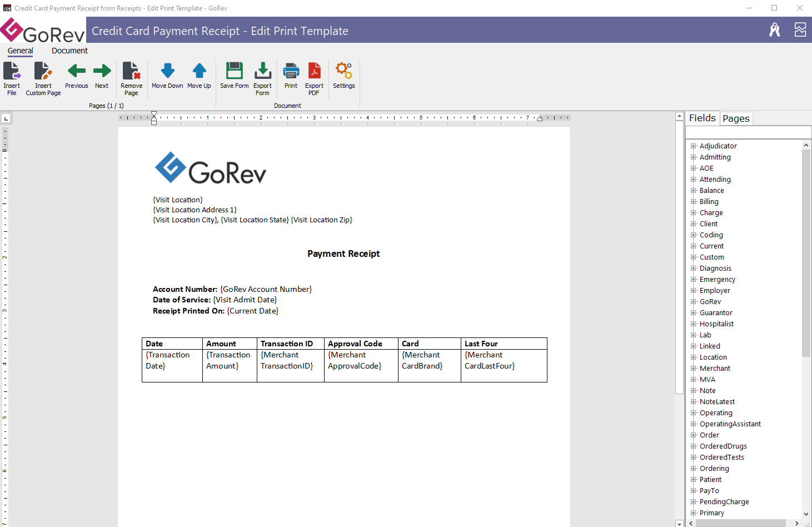Expand the AOE tree node
Screen dimensions: 812x527
694,168
